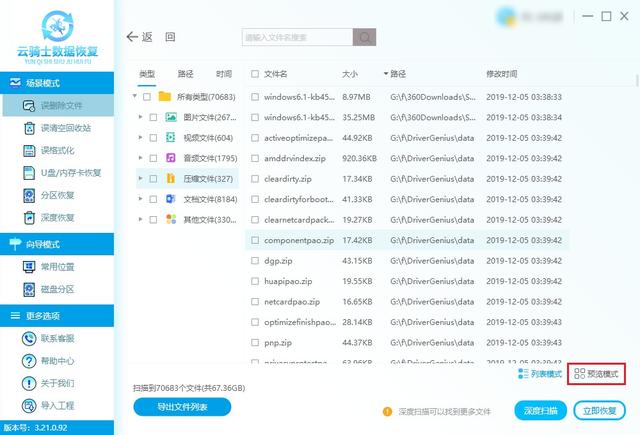Sort by the 文件名 column header

[x=276, y=74]
